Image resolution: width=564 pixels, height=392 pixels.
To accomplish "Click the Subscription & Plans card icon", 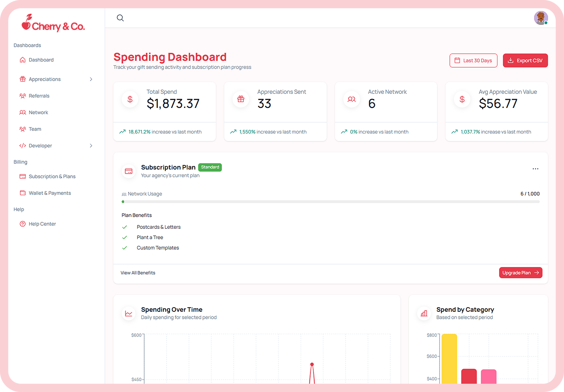I will coord(23,177).
